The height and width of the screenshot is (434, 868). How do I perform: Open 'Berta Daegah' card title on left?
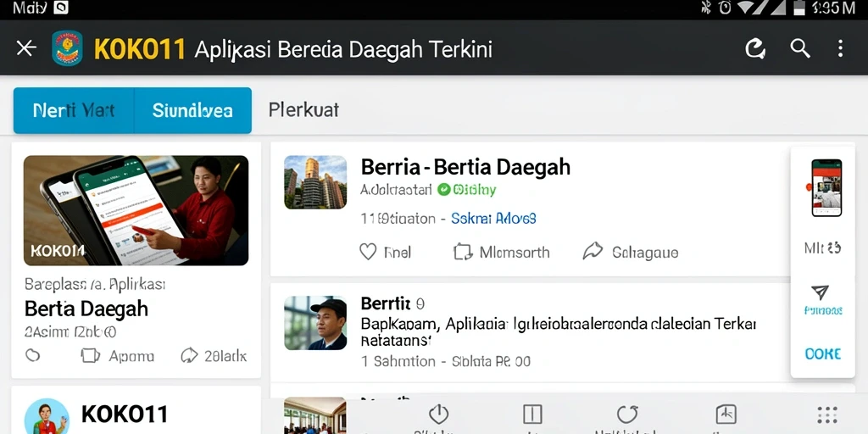86,309
